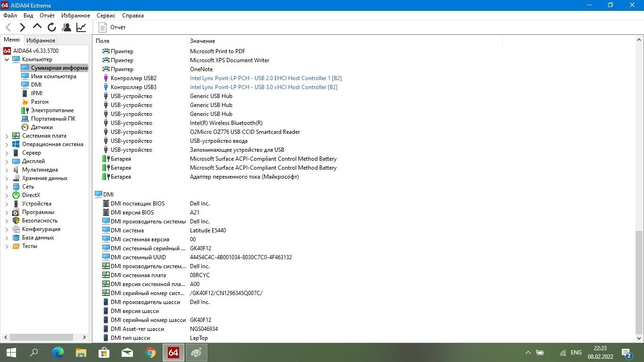The height and width of the screenshot is (362, 644).
Task: Open the USB 3.0 xHCI Host Controller link
Action: point(264,87)
